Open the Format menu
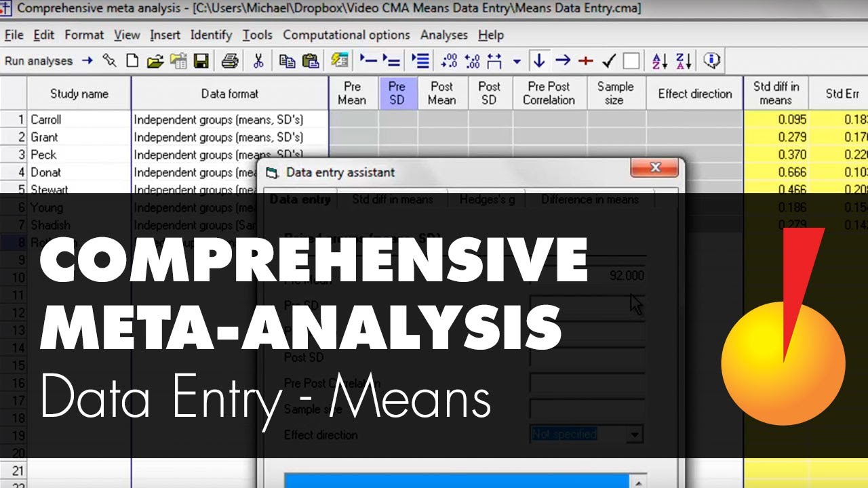This screenshot has height=488, width=868. 84,35
